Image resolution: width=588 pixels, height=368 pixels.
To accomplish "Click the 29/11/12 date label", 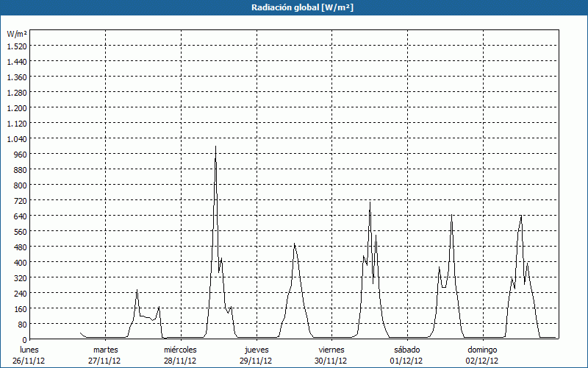I will pyautogui.click(x=256, y=361).
